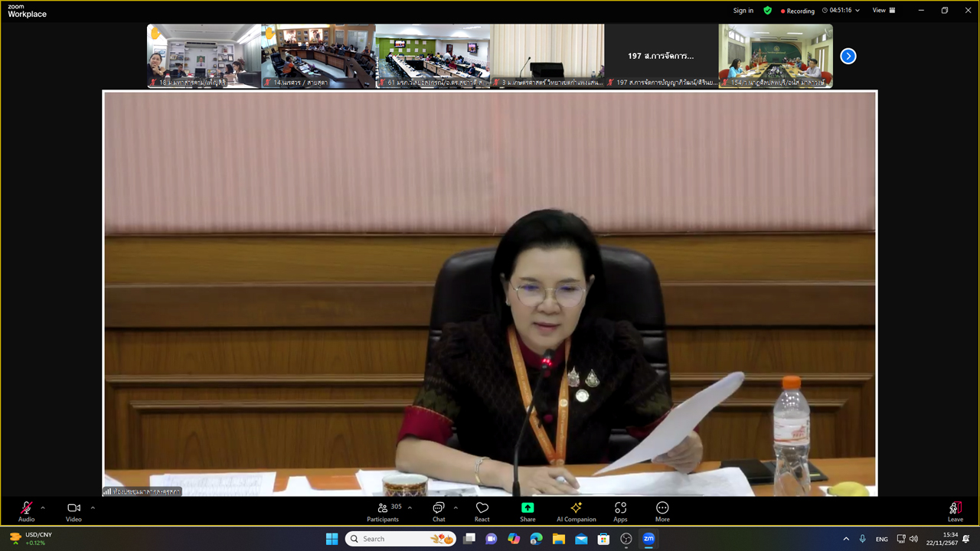Turn on the camera with Video button
980x551 pixels.
click(73, 510)
